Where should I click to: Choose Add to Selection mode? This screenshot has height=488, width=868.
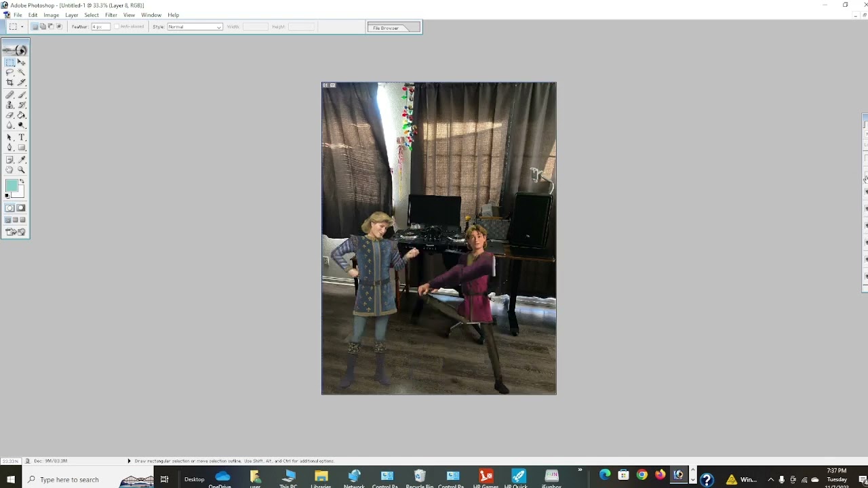(x=43, y=26)
